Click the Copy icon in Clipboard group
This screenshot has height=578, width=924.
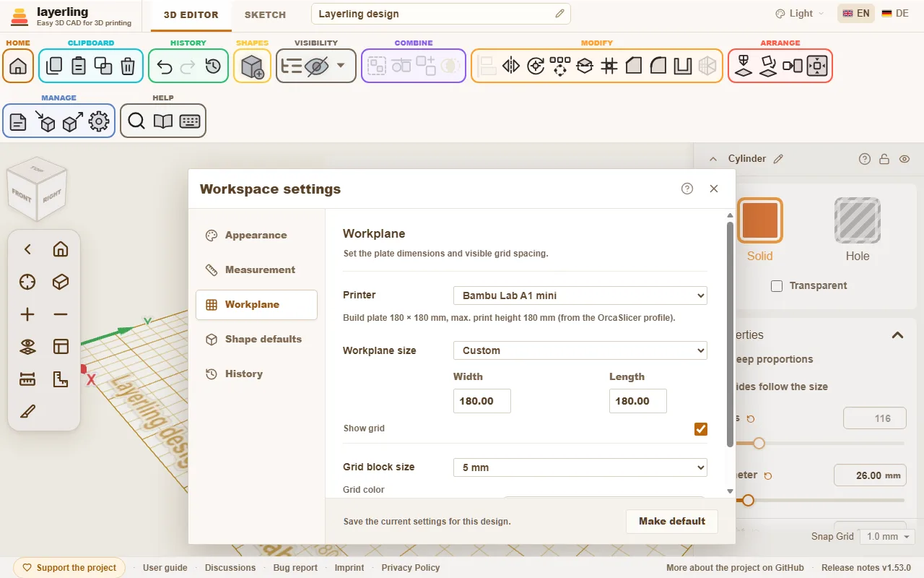pyautogui.click(x=54, y=66)
